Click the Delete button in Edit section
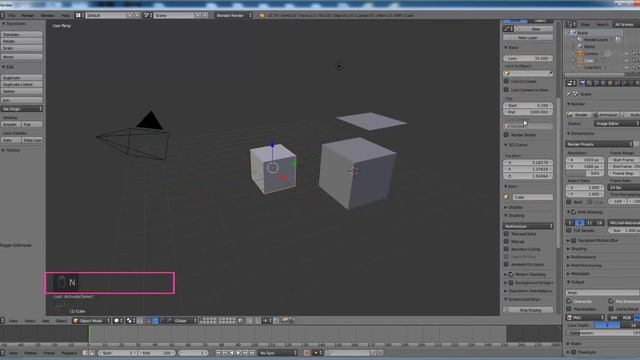640x360 pixels. (x=22, y=91)
